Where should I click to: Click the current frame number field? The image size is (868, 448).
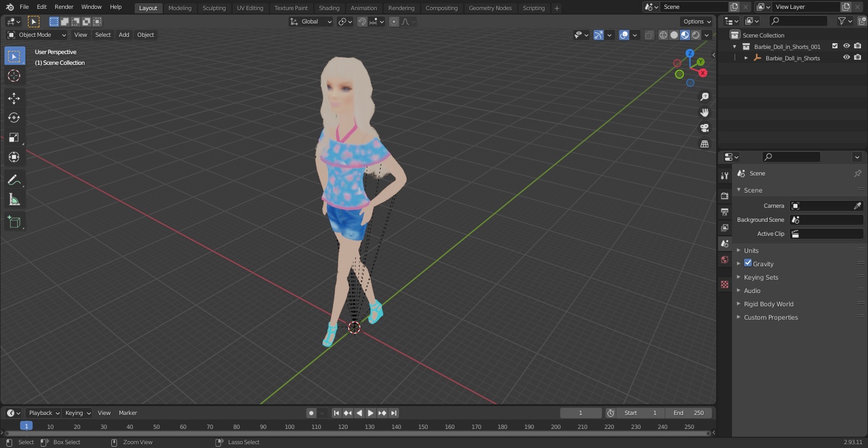[x=580, y=413]
